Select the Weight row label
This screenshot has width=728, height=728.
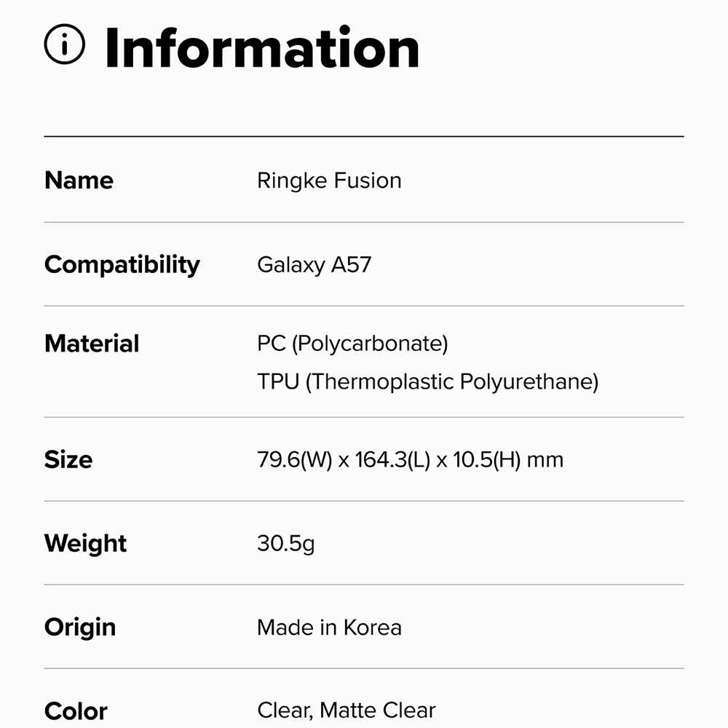pyautogui.click(x=85, y=543)
